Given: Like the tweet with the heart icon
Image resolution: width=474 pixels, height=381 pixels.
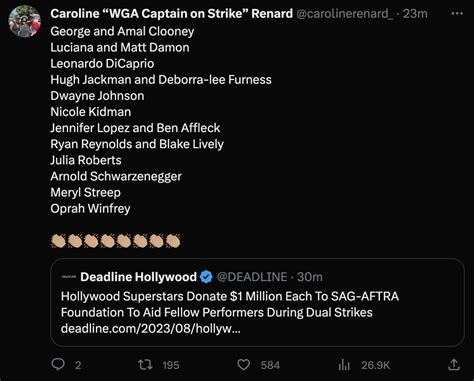Looking at the screenshot, I should (x=243, y=365).
